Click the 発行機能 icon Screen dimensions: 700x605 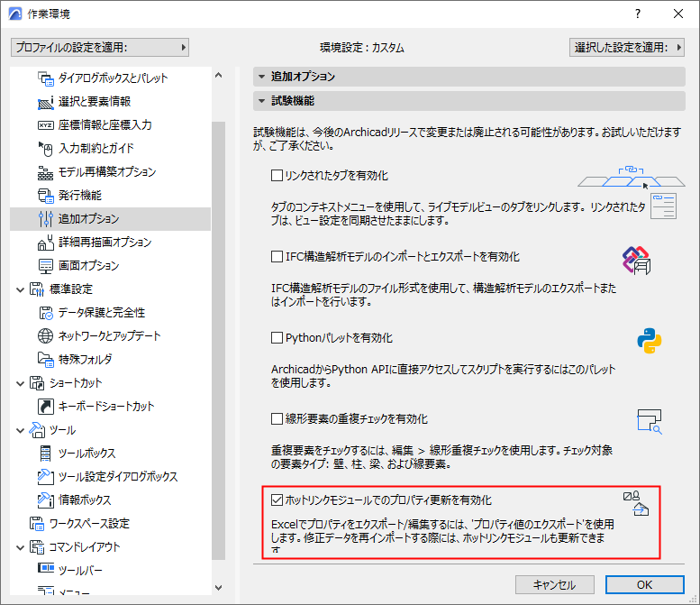point(46,196)
